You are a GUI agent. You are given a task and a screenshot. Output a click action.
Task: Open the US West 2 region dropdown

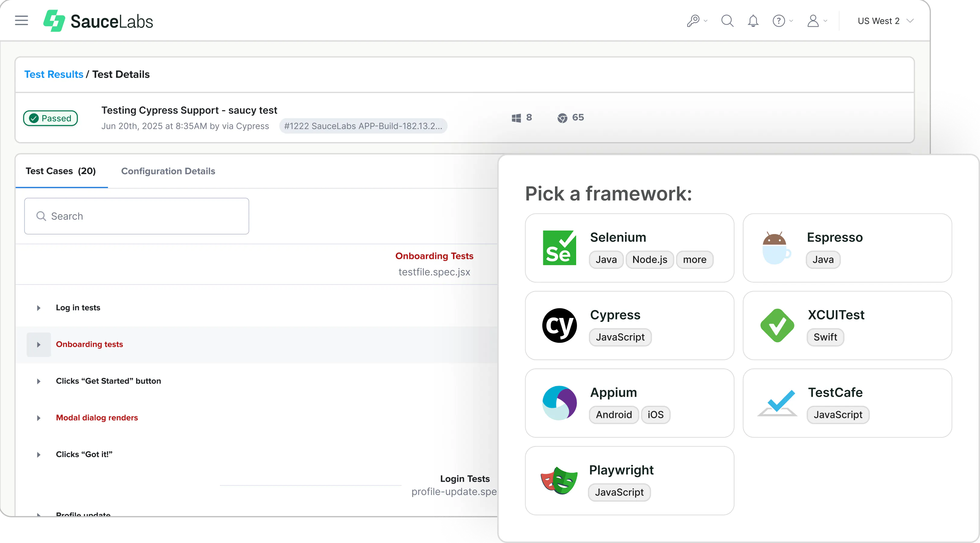point(886,21)
